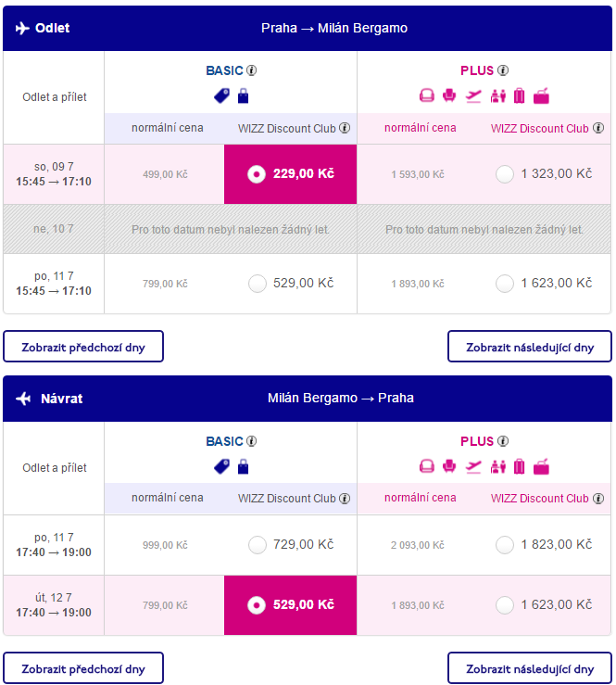Click info icon beside Návrat PLUS WIZZ Discount Club
The image size is (616, 685).
[598, 499]
